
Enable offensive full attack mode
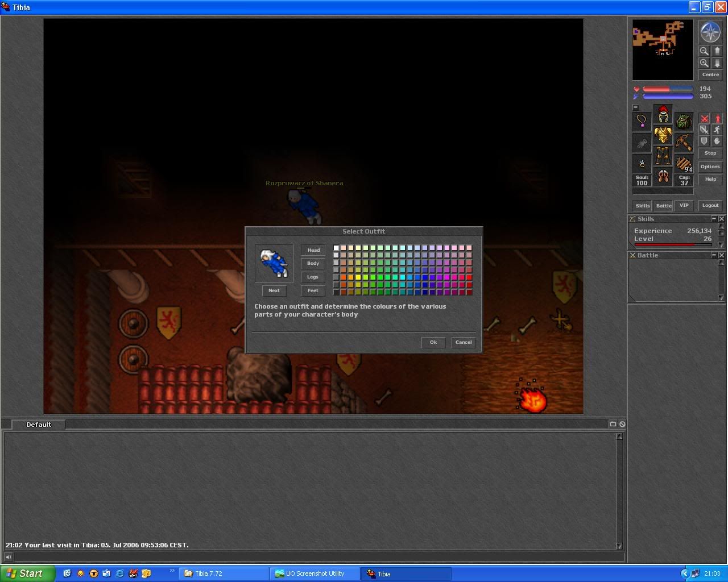coord(705,119)
